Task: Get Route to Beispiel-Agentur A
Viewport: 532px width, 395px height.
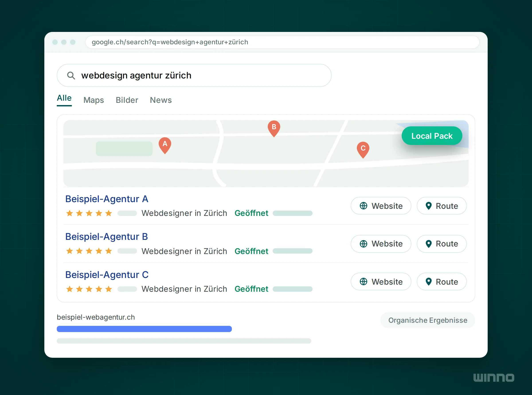Action: (x=442, y=206)
